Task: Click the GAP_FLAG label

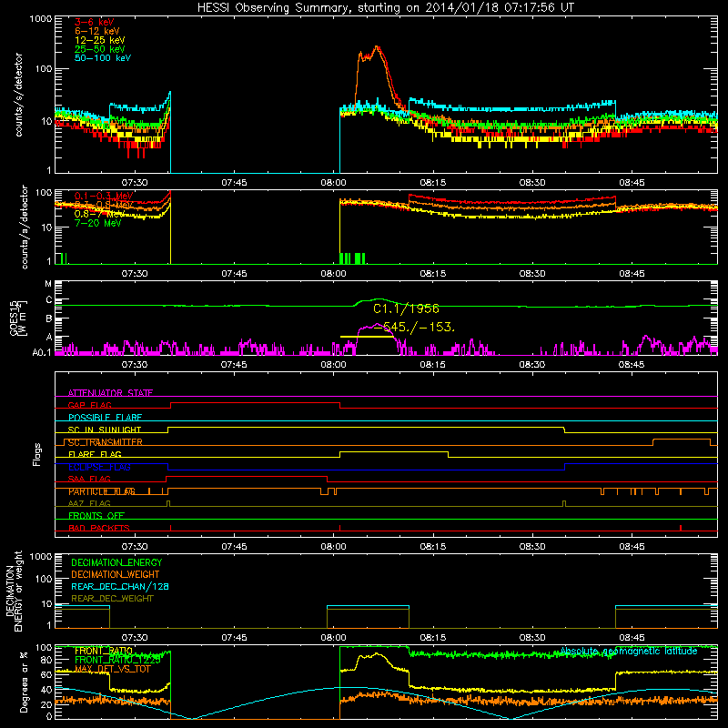Action: (89, 405)
